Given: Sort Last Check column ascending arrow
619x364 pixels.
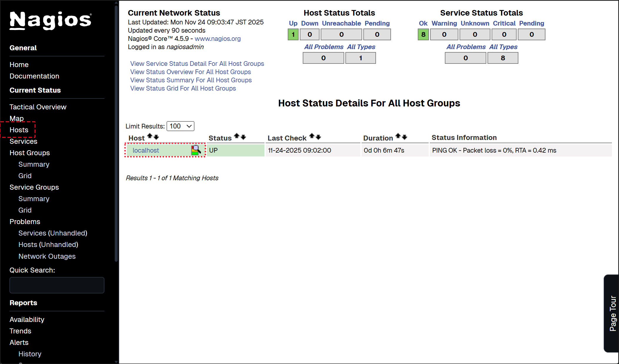Looking at the screenshot, I should click(x=312, y=136).
